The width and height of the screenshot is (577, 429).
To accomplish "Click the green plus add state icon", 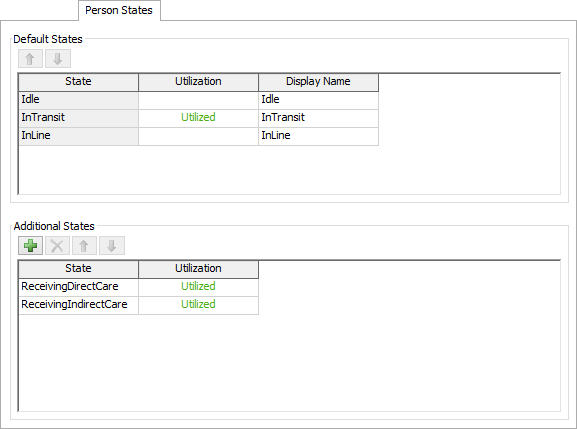I will (x=31, y=245).
